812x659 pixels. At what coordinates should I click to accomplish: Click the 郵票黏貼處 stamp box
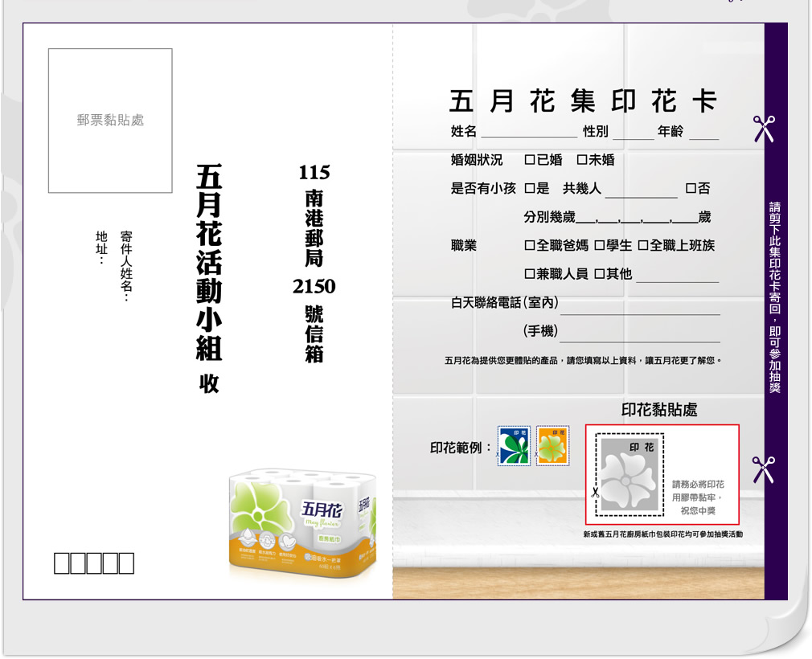coord(110,121)
